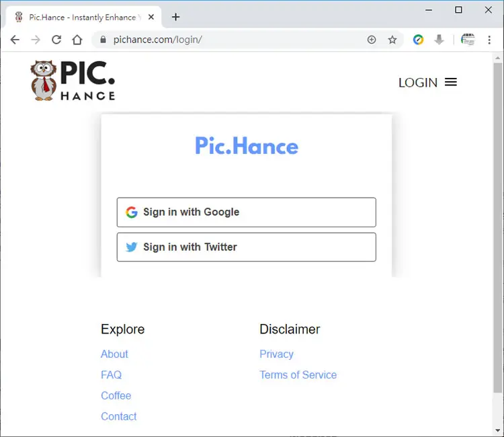504x437 pixels.
Task: Visit the Coffee link
Action: click(116, 395)
